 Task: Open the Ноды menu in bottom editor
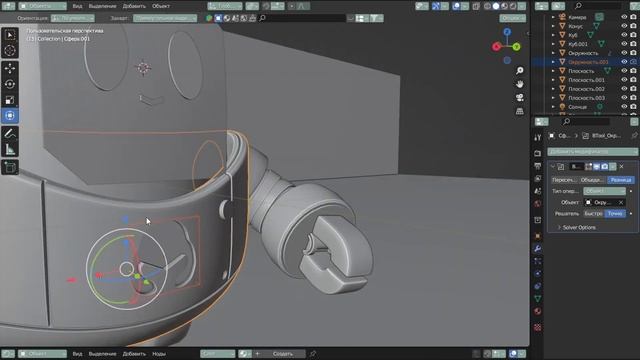pyautogui.click(x=159, y=353)
